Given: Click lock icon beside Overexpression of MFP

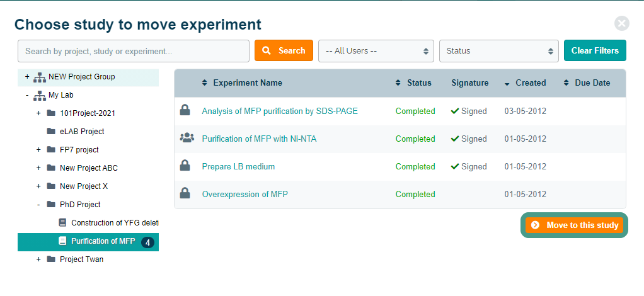Looking at the screenshot, I should coord(185,194).
